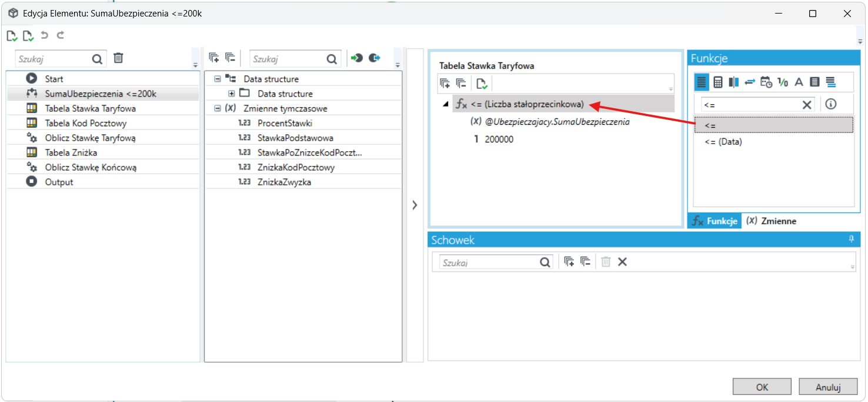Expand all nodes in the data structure panel
The image size is (868, 402).
coord(214,58)
